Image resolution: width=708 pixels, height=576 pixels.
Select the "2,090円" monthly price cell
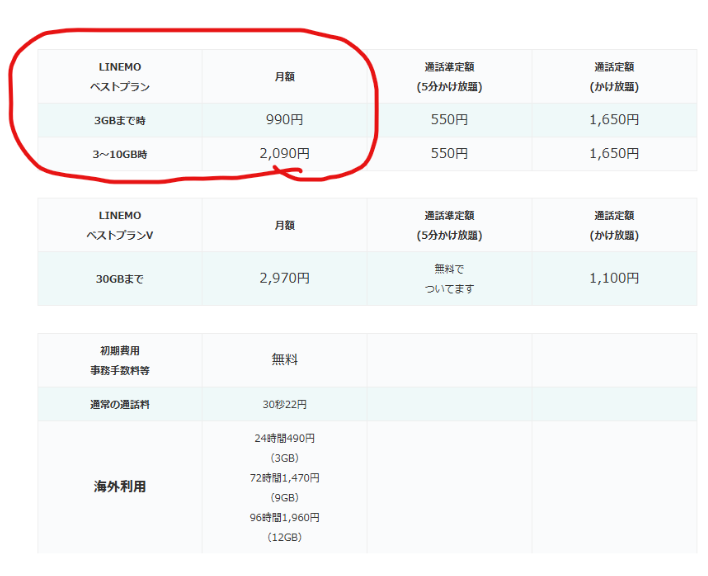[x=284, y=153]
